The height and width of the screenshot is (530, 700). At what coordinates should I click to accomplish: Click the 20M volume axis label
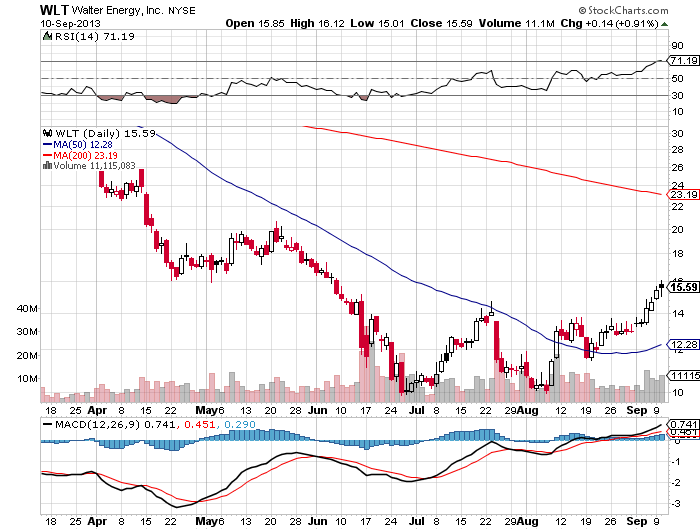click(27, 356)
